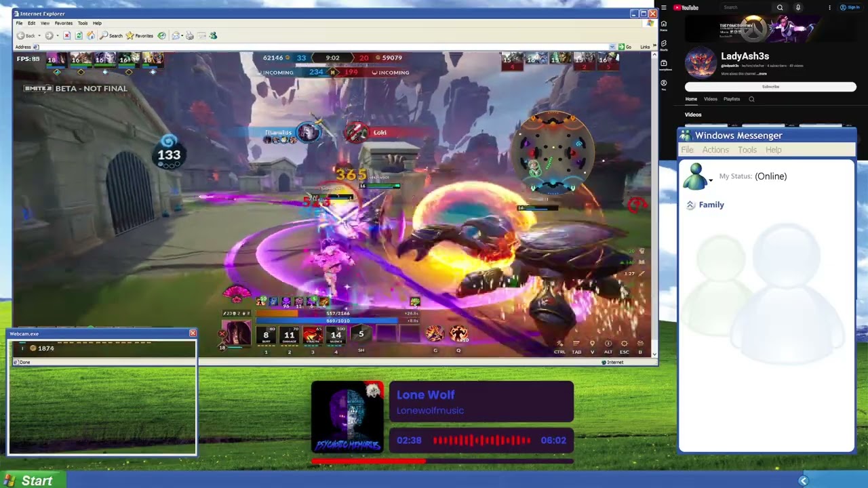Open the File menu in Windows Messenger
The width and height of the screenshot is (868, 488).
[687, 150]
